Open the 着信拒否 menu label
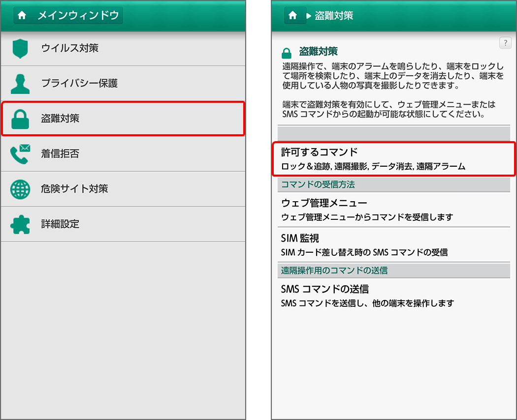Screen dimensions: 517x420 point(60,154)
